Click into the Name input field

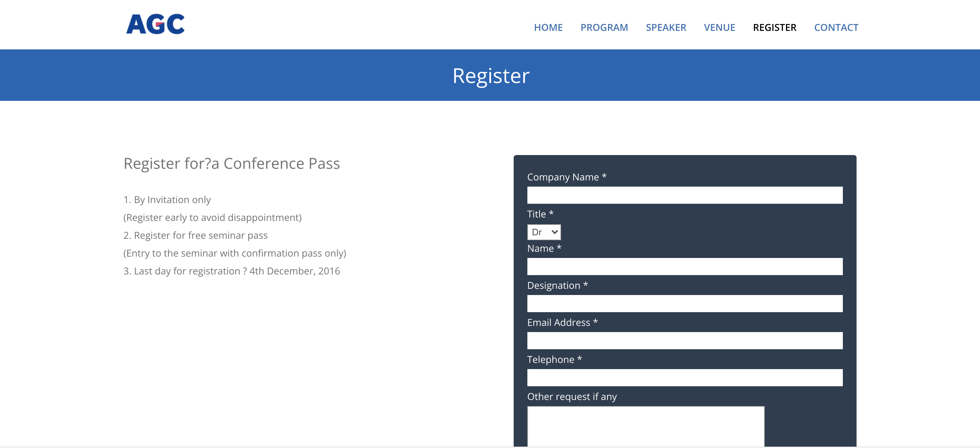click(x=685, y=267)
